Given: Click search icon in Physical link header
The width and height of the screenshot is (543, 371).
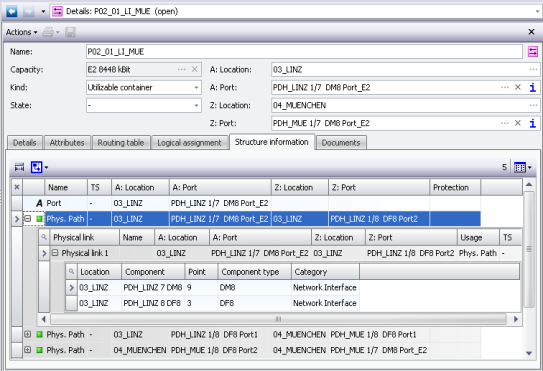Looking at the screenshot, I should tap(44, 237).
